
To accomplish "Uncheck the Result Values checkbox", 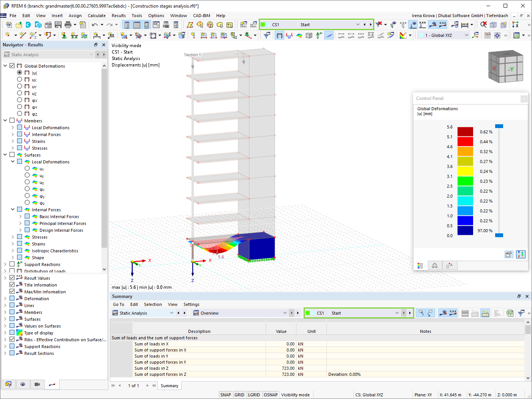I will point(12,278).
